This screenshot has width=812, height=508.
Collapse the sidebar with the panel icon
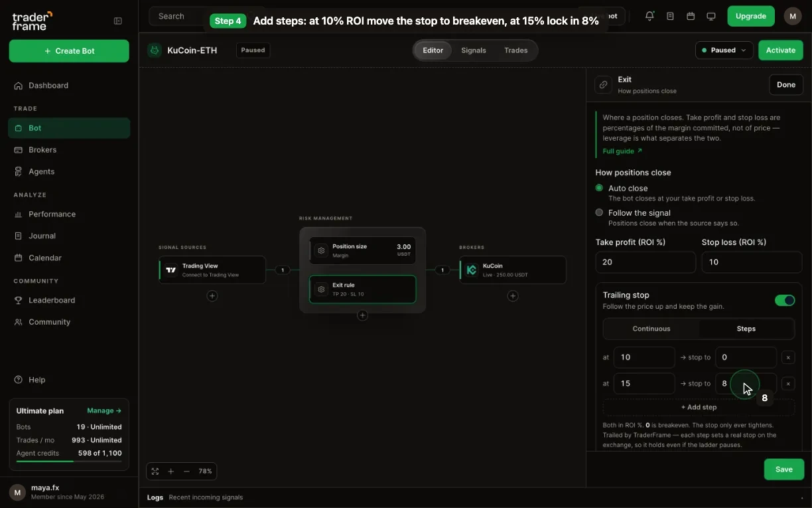pos(118,21)
